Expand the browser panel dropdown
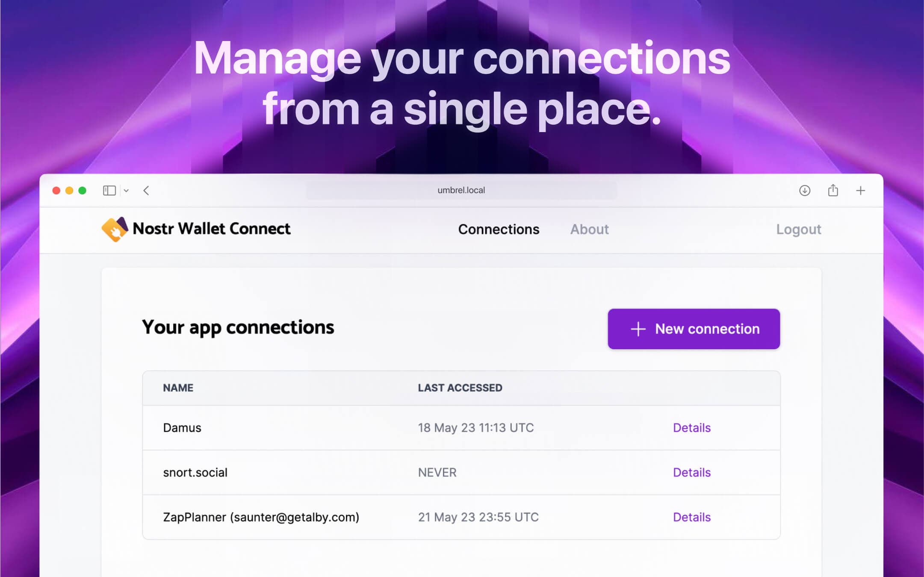The height and width of the screenshot is (577, 924). point(127,191)
